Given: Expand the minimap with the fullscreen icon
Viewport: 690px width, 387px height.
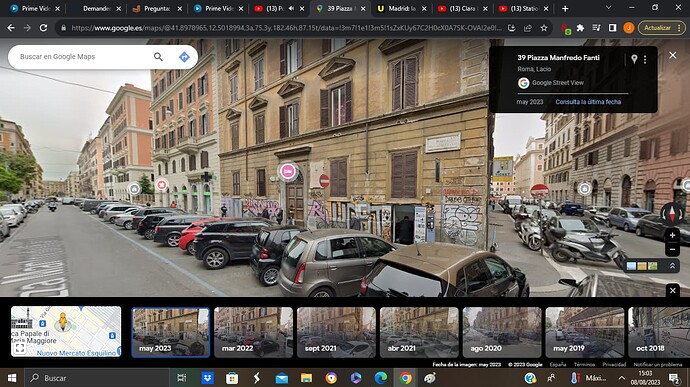Looking at the screenshot, I should [19, 348].
